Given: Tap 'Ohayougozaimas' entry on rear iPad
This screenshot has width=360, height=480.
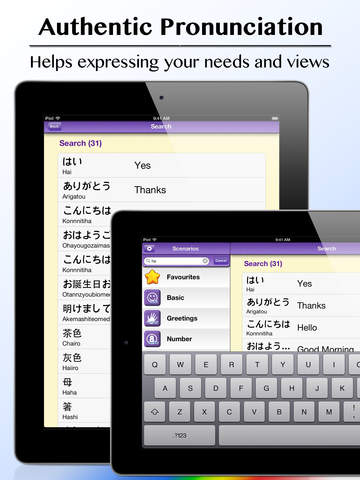Looking at the screenshot, I should (x=85, y=239).
